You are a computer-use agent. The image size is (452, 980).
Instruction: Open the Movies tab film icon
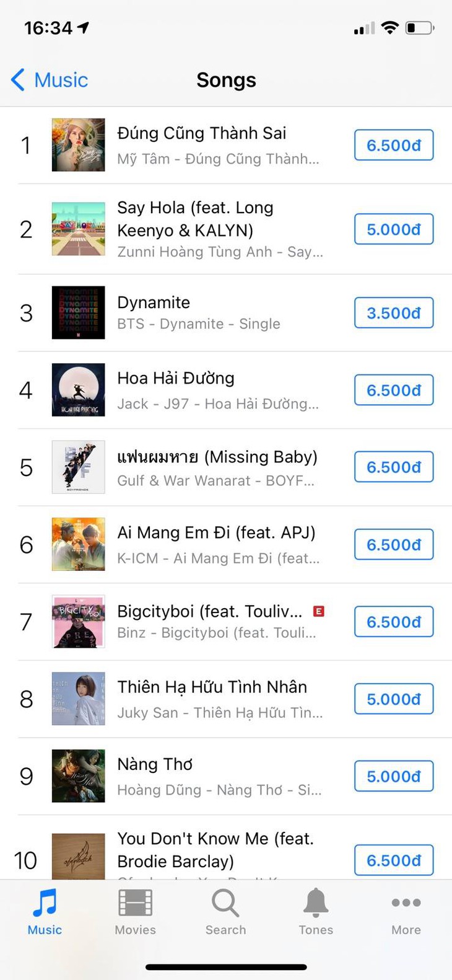coord(135,903)
